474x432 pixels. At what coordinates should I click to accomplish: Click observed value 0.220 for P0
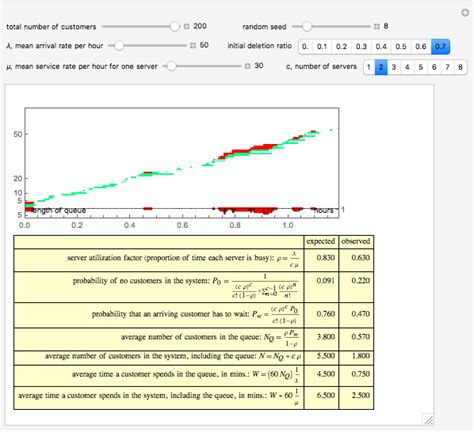361,281
